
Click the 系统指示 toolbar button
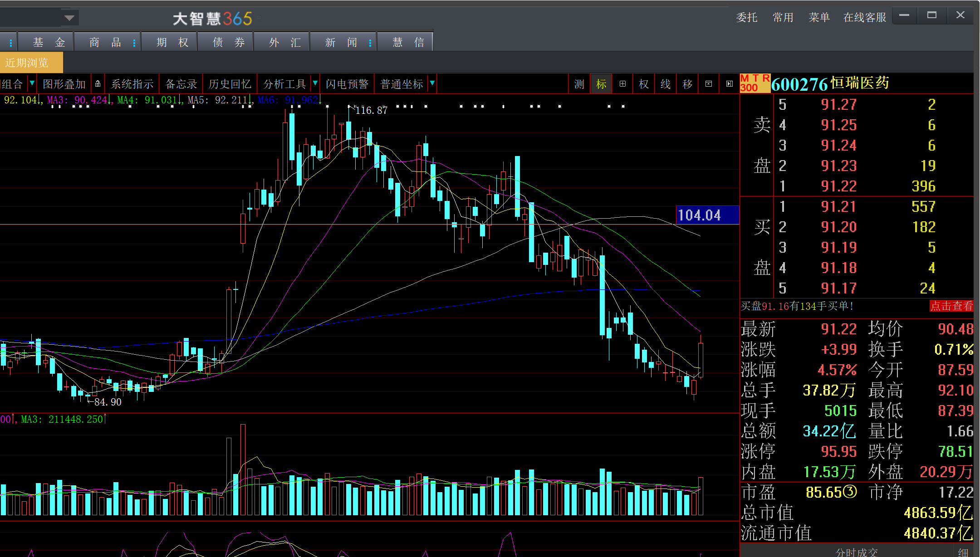tap(132, 84)
